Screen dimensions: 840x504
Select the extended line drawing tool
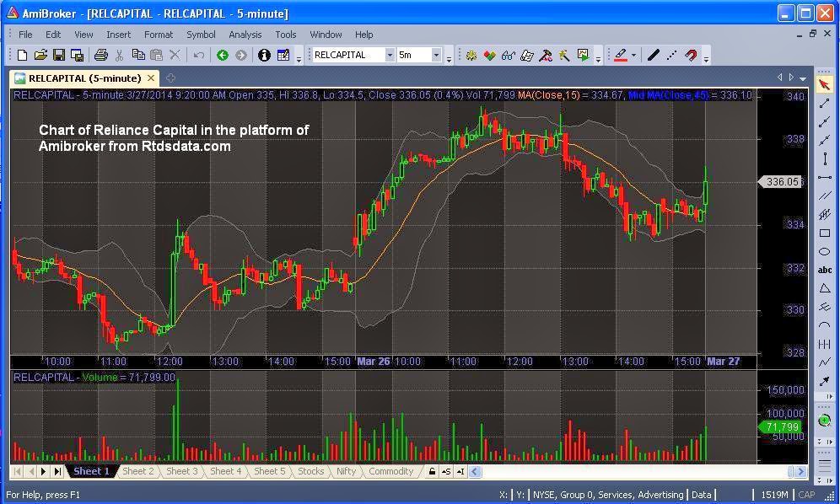825,140
